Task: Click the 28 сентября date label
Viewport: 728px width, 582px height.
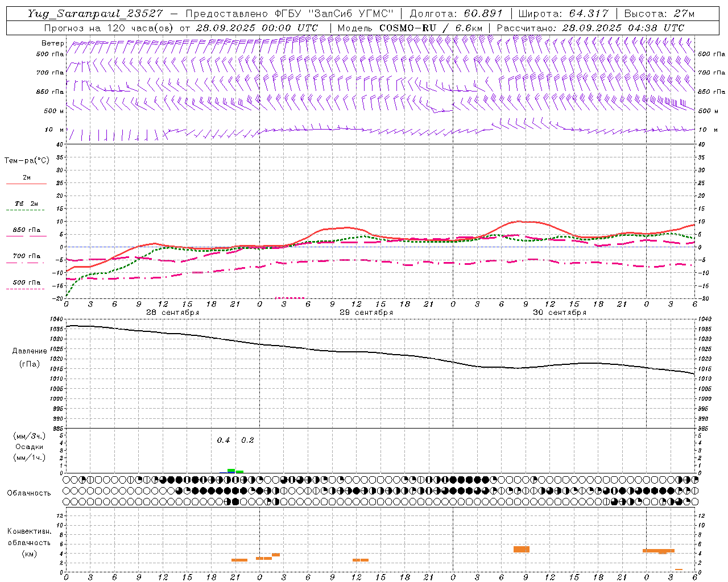Action: [x=172, y=313]
